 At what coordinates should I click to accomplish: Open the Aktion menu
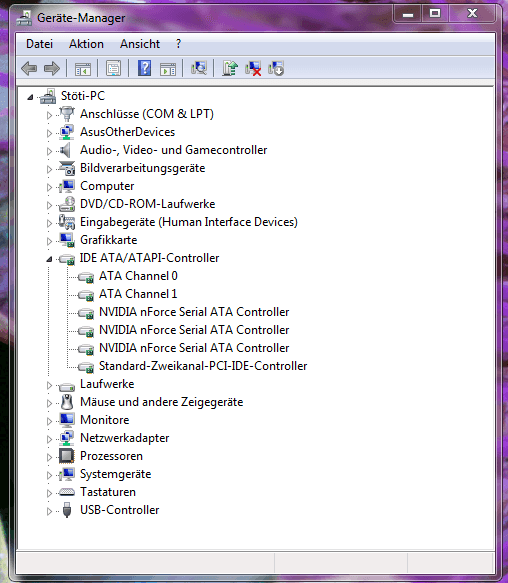(86, 44)
